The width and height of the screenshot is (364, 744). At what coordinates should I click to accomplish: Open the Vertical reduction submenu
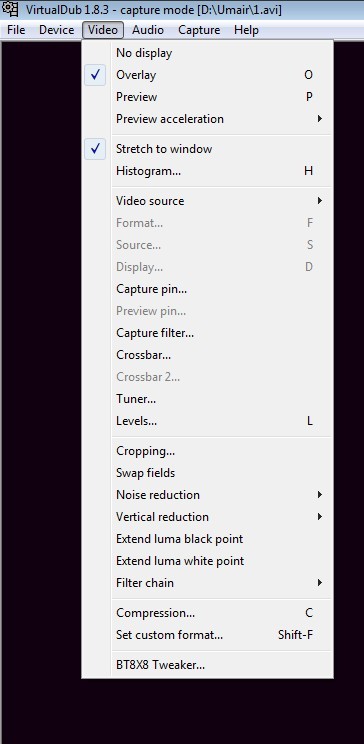(207, 517)
